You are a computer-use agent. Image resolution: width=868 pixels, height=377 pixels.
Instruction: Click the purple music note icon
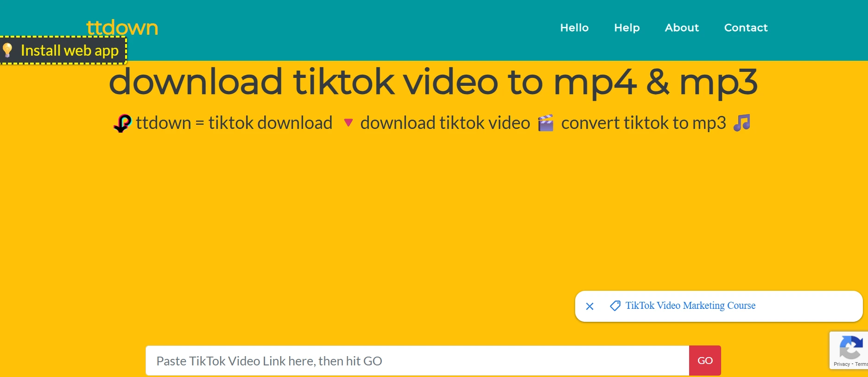741,123
